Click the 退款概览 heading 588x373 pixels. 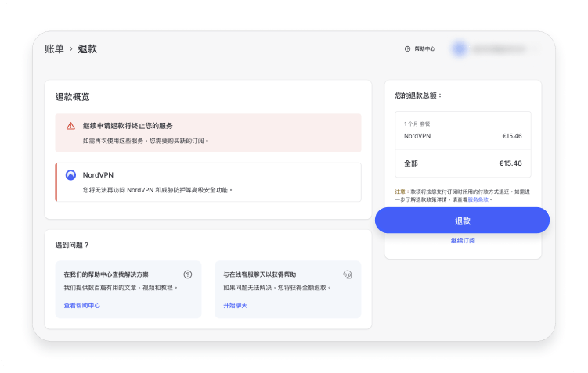coord(72,97)
